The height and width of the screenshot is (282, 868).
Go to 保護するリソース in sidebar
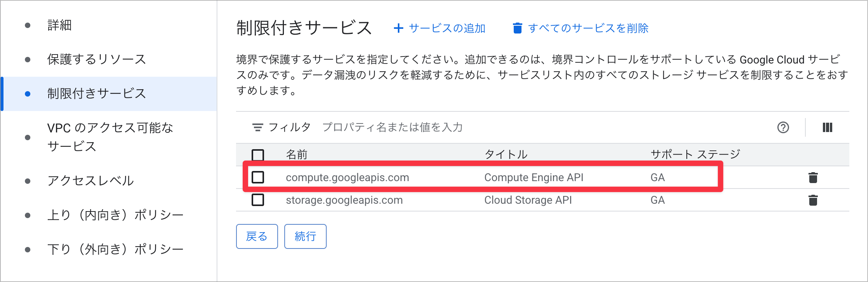point(96,60)
